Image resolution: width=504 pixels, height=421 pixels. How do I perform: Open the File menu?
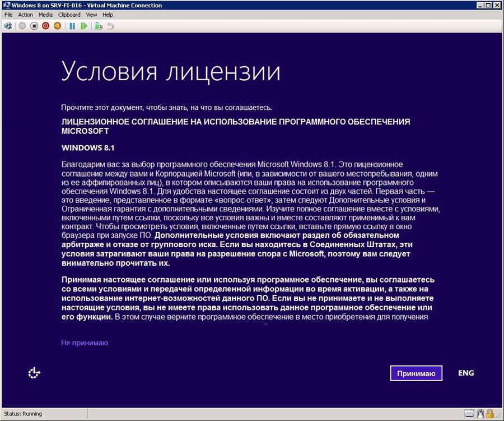[x=8, y=15]
